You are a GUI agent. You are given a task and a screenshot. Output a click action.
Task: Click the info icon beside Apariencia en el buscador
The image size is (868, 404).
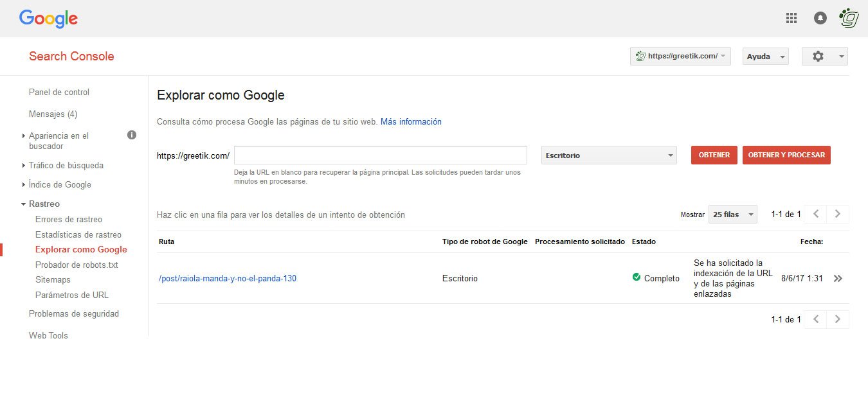[132, 135]
